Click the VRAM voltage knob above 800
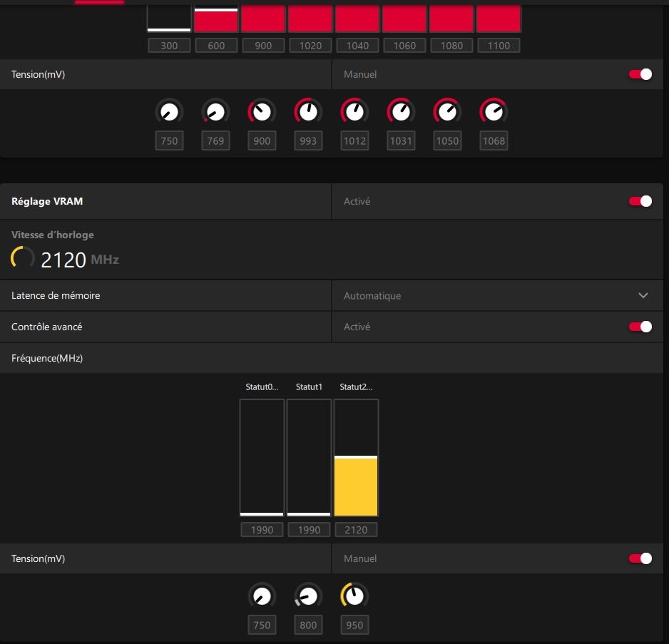The height and width of the screenshot is (644, 669). pyautogui.click(x=308, y=596)
